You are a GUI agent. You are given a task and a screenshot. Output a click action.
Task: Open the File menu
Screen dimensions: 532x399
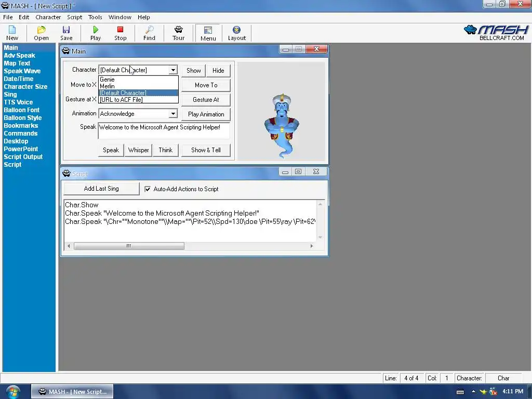point(8,17)
